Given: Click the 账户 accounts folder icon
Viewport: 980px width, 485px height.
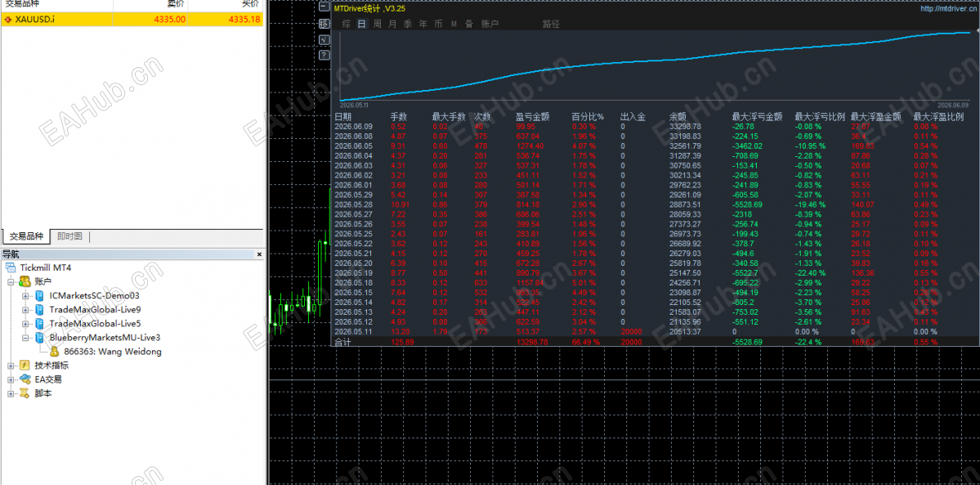Looking at the screenshot, I should tap(25, 281).
